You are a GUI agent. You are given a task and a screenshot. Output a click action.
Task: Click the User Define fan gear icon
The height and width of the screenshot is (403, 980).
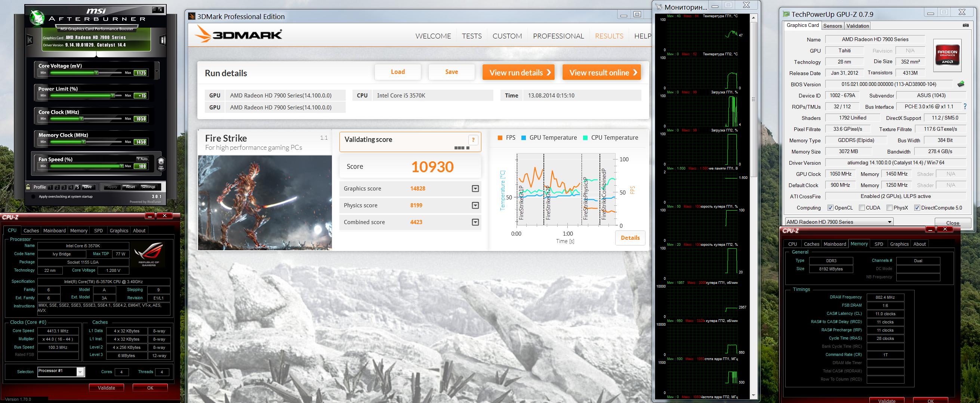point(161,164)
